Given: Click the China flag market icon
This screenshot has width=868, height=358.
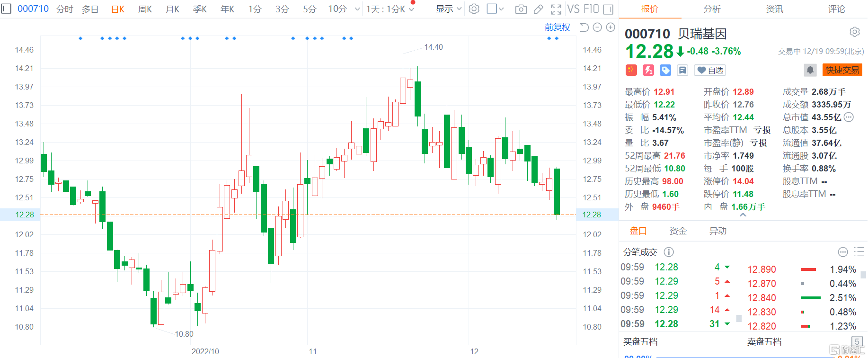Looking at the screenshot, I should [x=631, y=70].
